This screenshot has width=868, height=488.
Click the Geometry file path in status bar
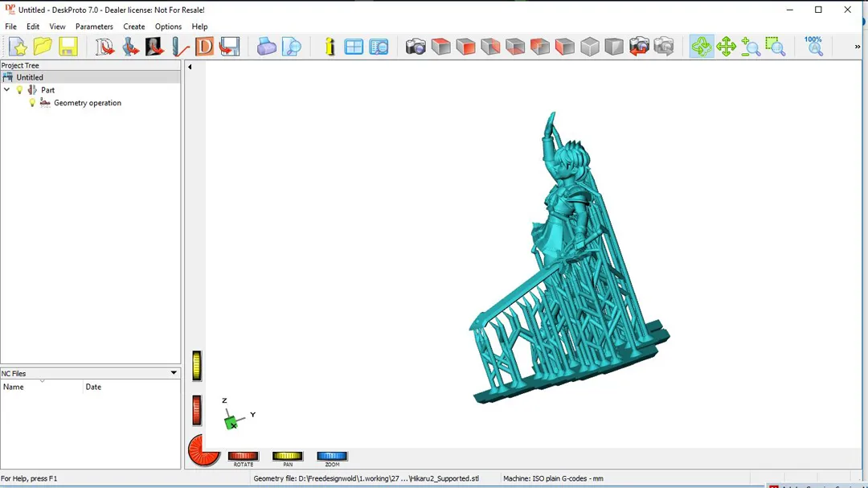(366, 478)
